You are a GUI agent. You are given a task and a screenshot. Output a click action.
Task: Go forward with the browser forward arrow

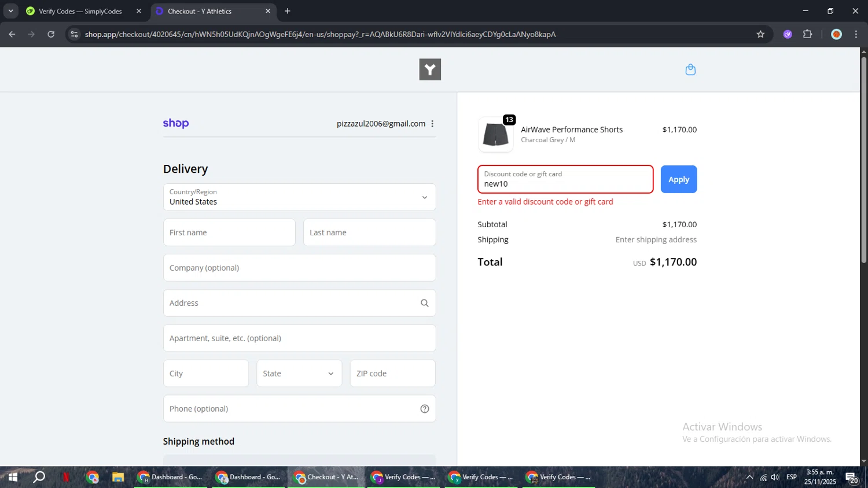tap(31, 34)
